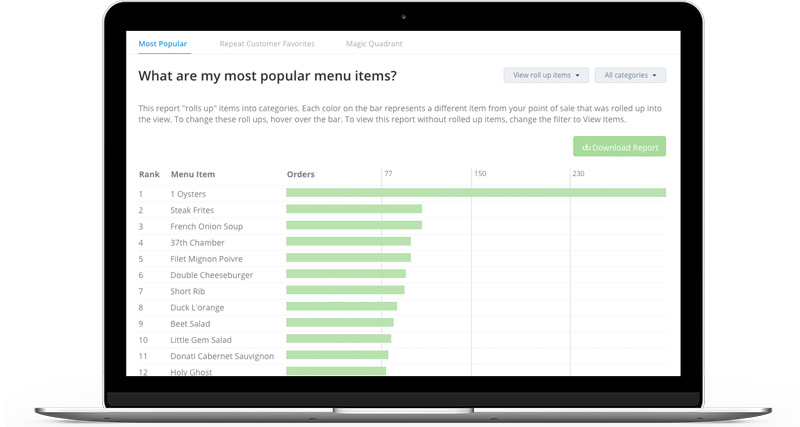Click the Filet Mignon Poivre order bar
The image size is (800, 427).
coord(348,258)
